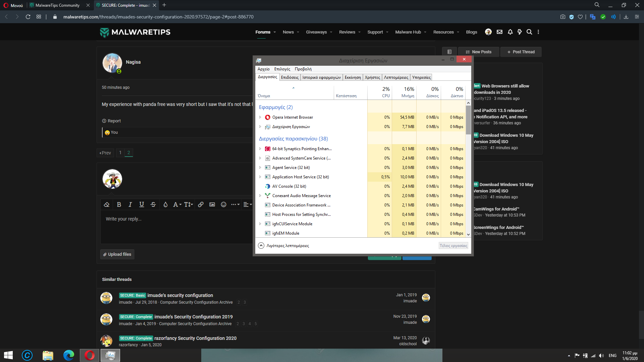Click the remove formatting eraser icon
The width and height of the screenshot is (644, 362).
[107, 204]
